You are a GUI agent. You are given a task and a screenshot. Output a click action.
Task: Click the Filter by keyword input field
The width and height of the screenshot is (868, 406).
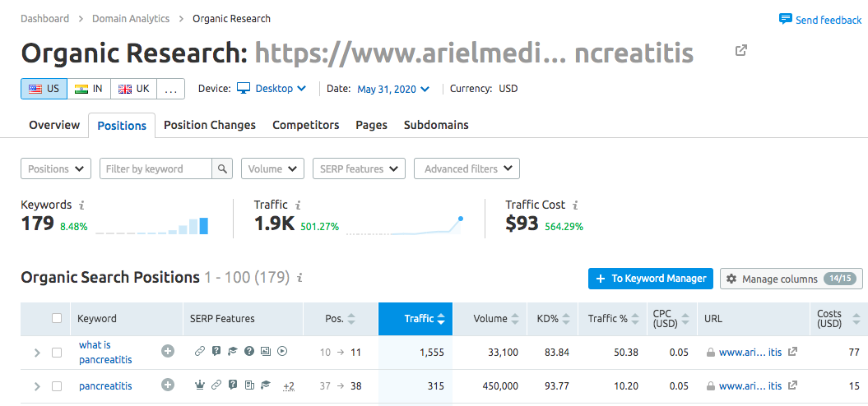(155, 169)
